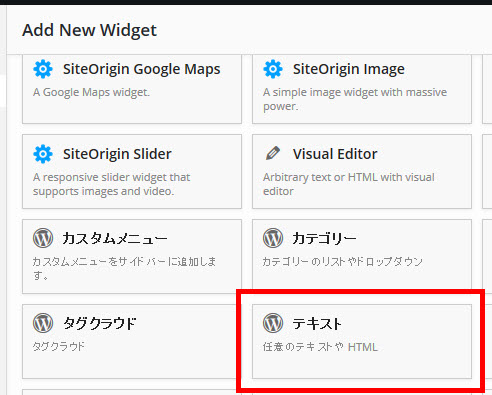Select the テキスト widget title
The height and width of the screenshot is (395, 492).
317,324
